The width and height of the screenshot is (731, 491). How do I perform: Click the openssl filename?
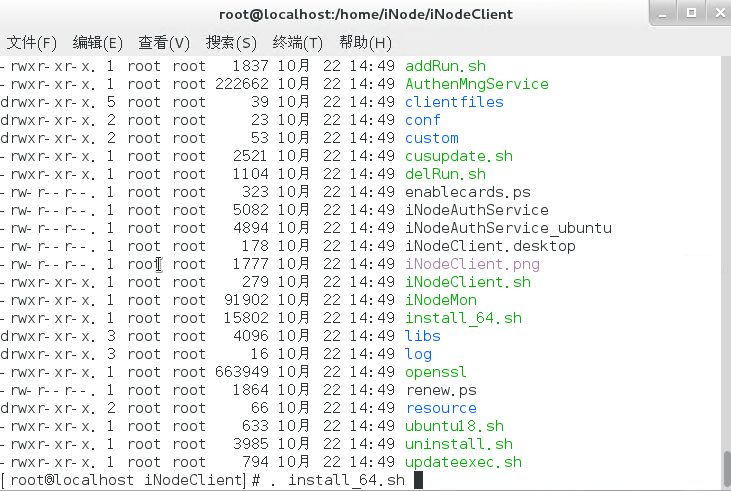[436, 373]
